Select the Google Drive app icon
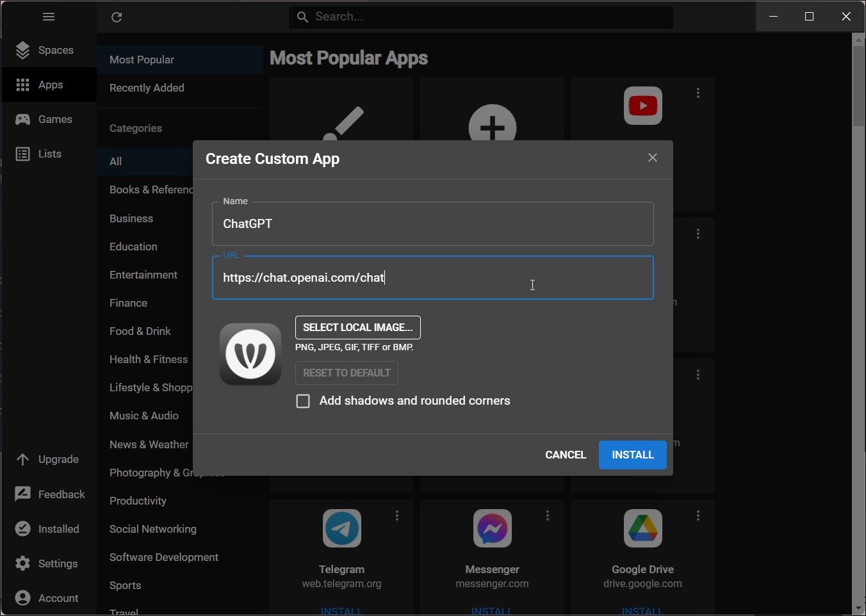The image size is (866, 616). coord(642,528)
